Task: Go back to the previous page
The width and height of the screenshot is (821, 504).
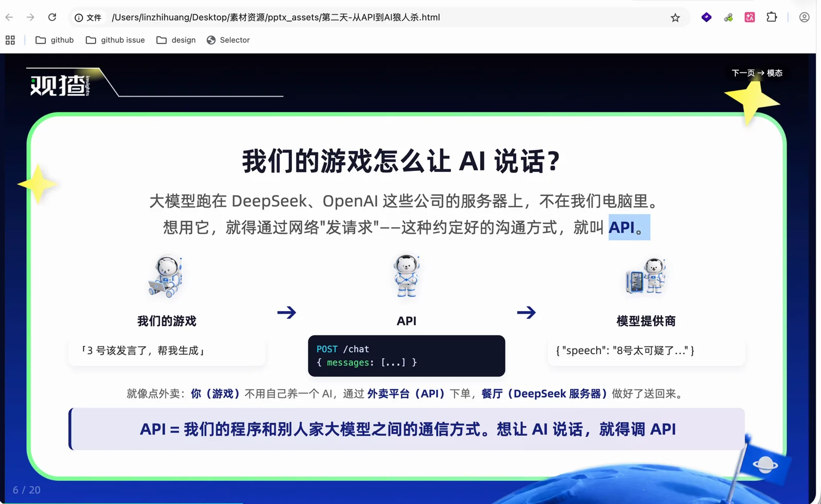Action: click(9, 17)
